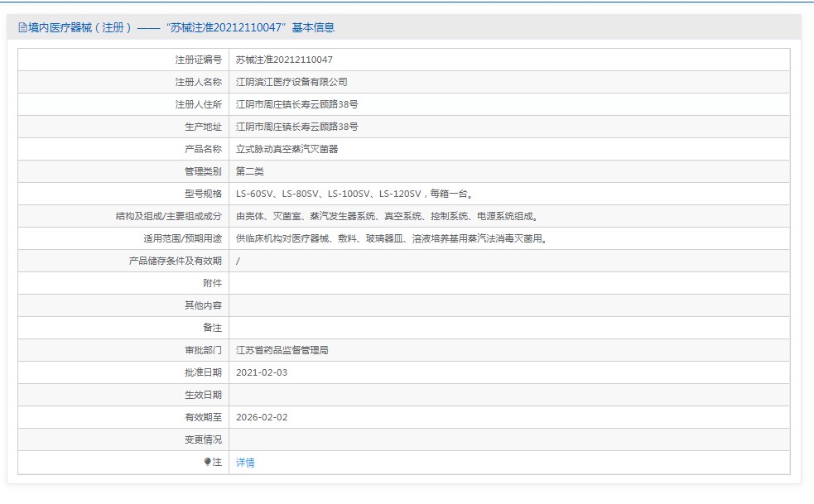Click the 注册人名称 label
Image resolution: width=814 pixels, height=504 pixels.
point(198,82)
